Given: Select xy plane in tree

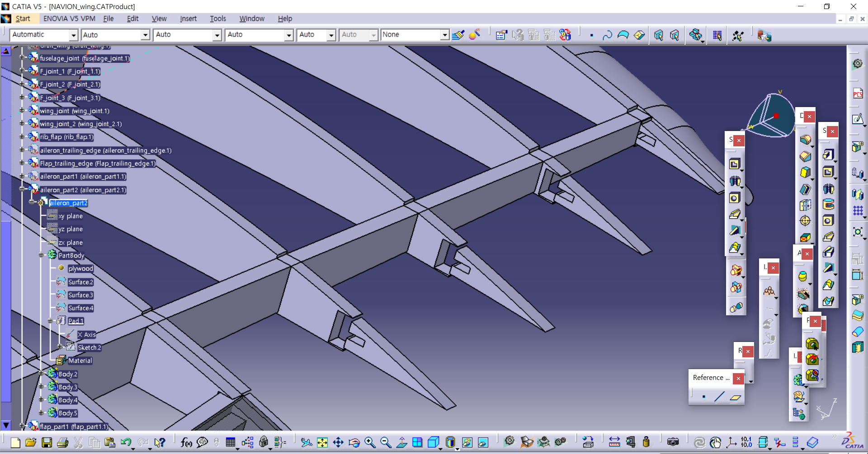Looking at the screenshot, I should [x=71, y=216].
